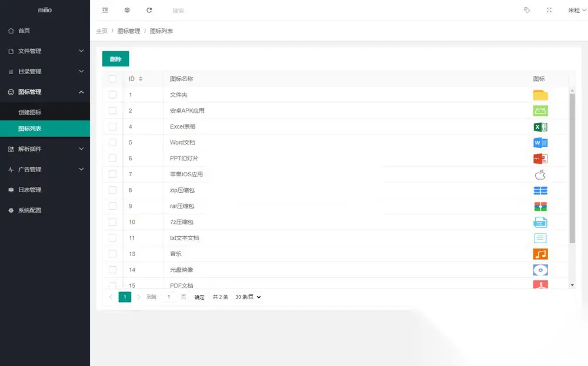
Task: Tick the PPT幻灯片 row checkbox
Action: click(x=112, y=159)
